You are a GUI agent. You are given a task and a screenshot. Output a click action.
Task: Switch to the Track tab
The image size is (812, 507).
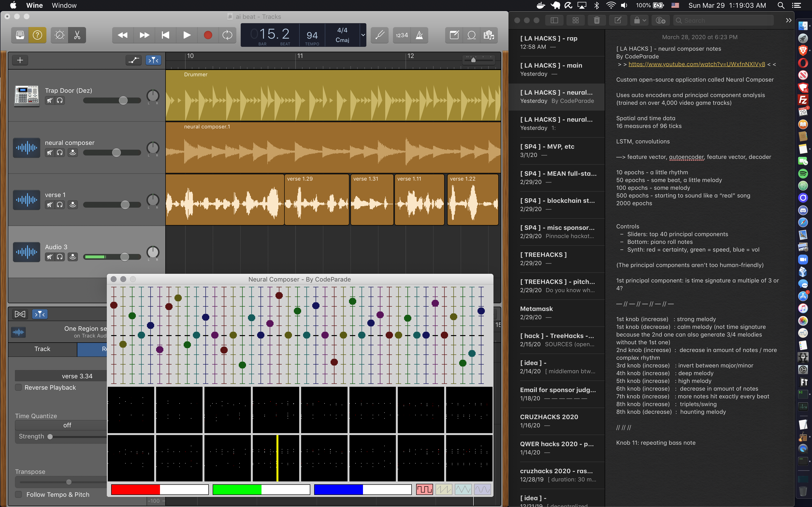(42, 349)
